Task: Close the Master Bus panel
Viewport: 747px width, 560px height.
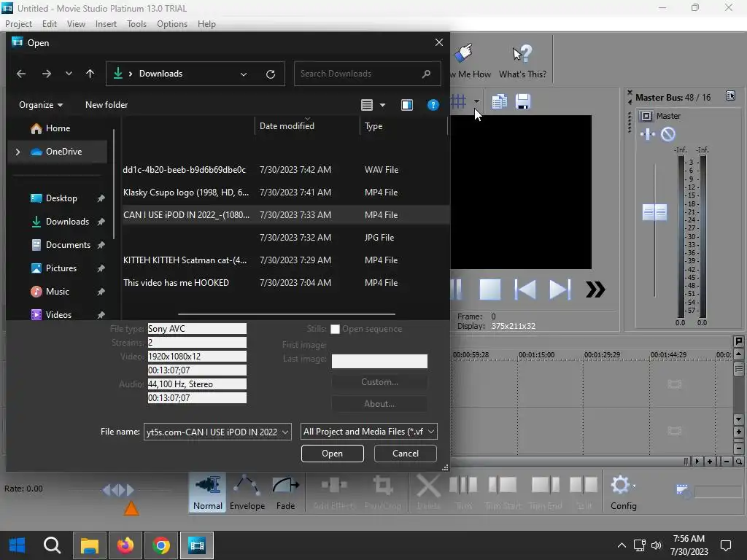Action: click(x=630, y=93)
